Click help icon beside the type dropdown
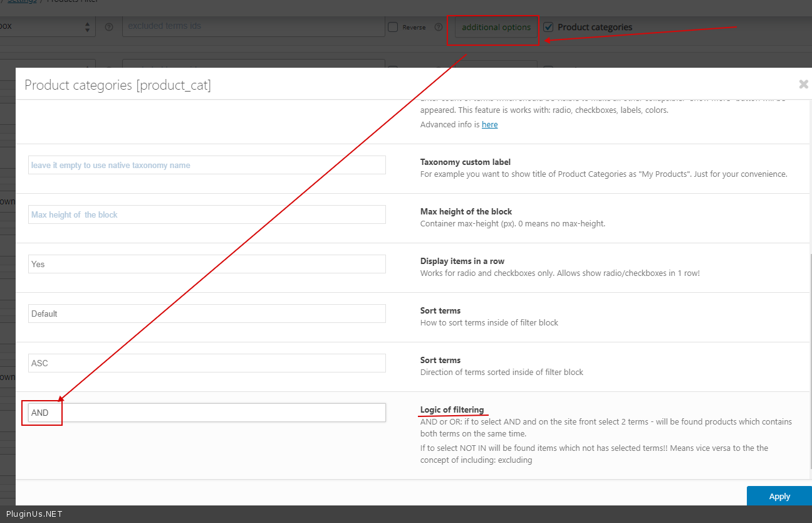Screen dimensions: 812x523 (109, 27)
